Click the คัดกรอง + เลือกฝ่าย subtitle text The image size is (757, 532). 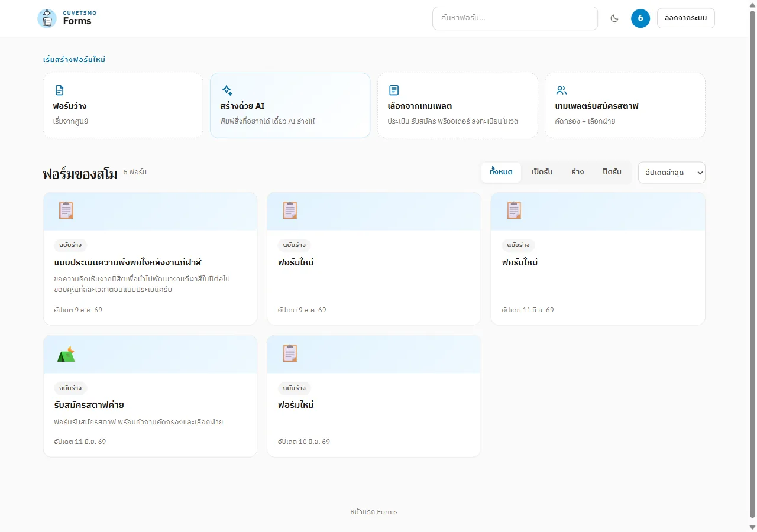coord(585,121)
